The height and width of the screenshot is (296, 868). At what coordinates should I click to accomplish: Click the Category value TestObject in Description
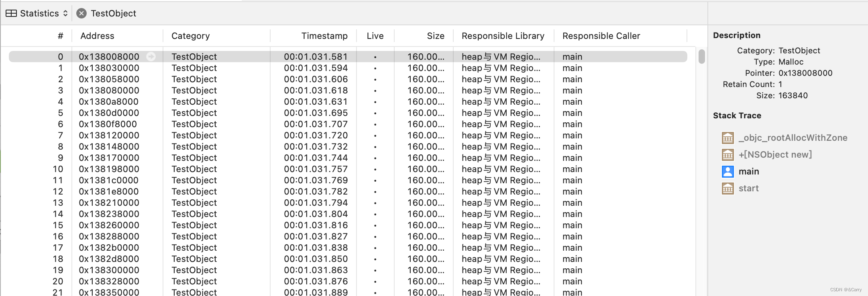(799, 51)
